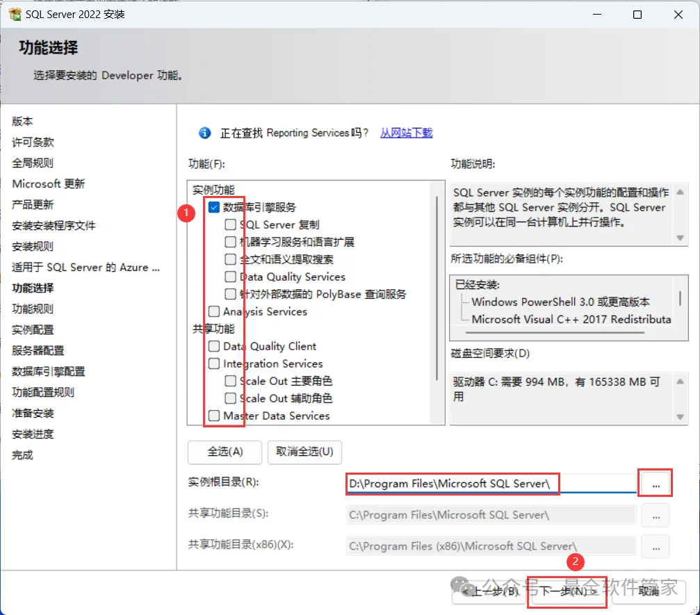The width and height of the screenshot is (700, 615).
Task: Tick the 全文和语义提取搜索 checkbox
Action: [x=230, y=259]
